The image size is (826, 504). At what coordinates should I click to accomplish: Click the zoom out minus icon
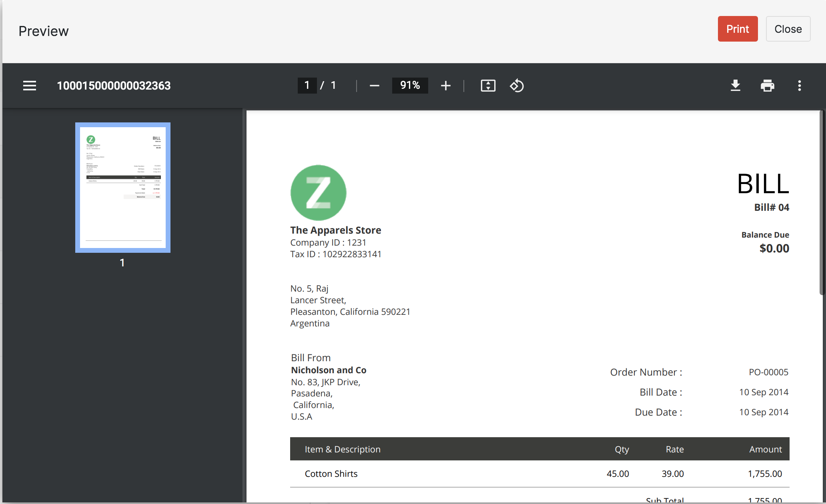(374, 86)
